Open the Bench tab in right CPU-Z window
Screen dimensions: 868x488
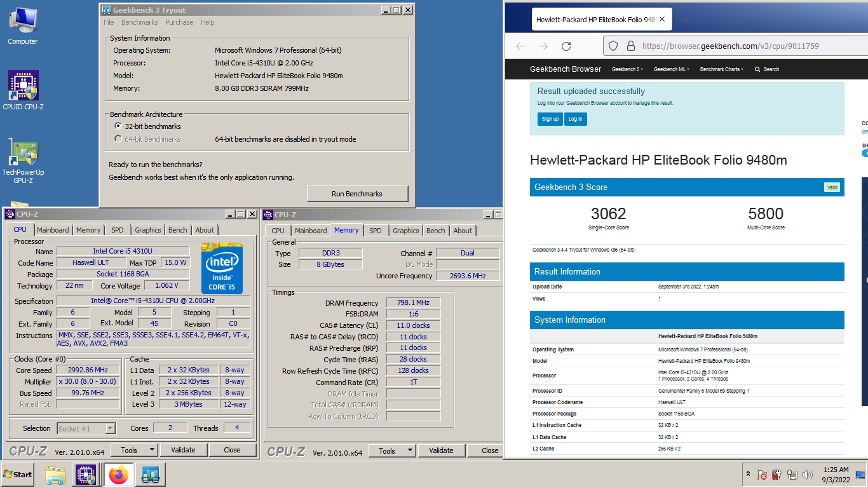(x=436, y=231)
